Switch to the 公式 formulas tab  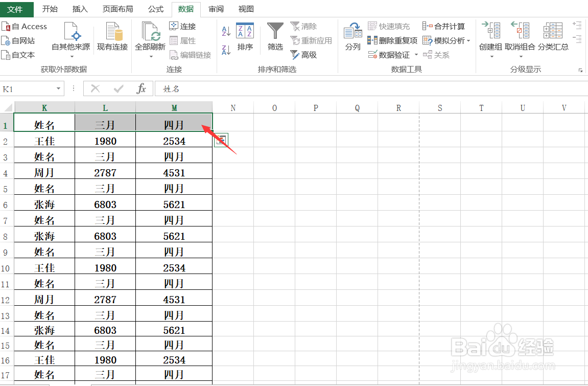tap(156, 9)
